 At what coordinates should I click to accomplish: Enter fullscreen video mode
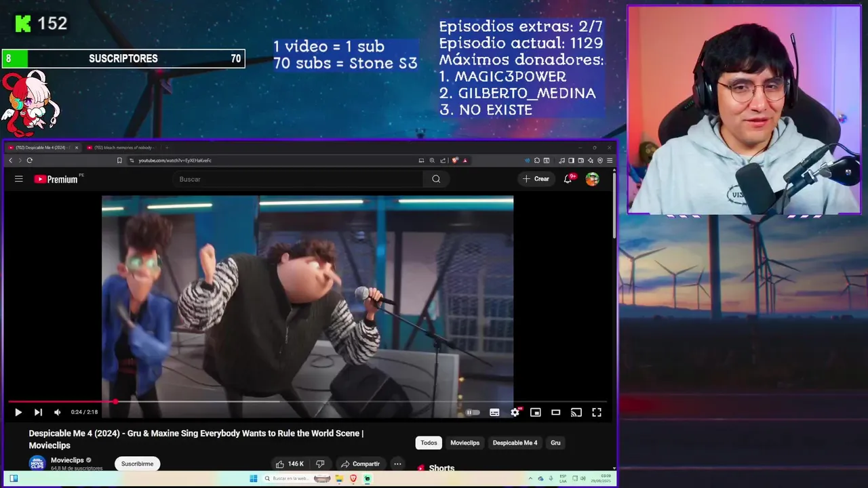[597, 412]
